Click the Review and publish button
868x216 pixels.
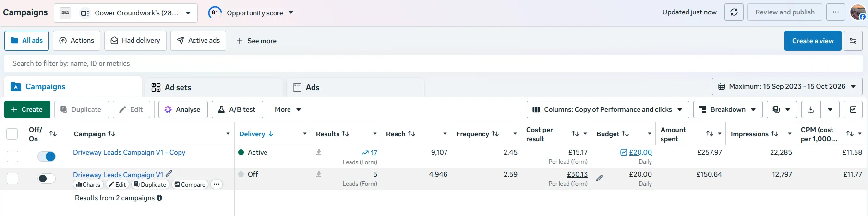[x=785, y=12]
